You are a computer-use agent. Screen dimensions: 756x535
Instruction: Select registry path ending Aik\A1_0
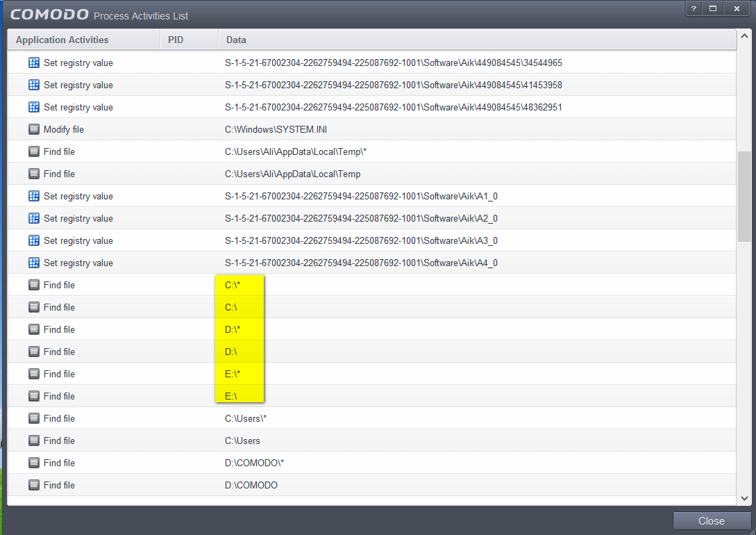[361, 196]
